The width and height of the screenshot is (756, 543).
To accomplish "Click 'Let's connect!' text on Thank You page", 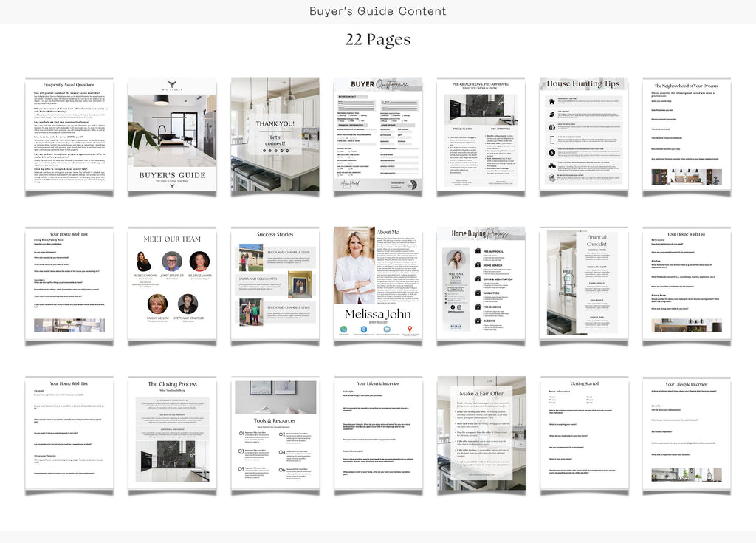I will click(x=275, y=140).
